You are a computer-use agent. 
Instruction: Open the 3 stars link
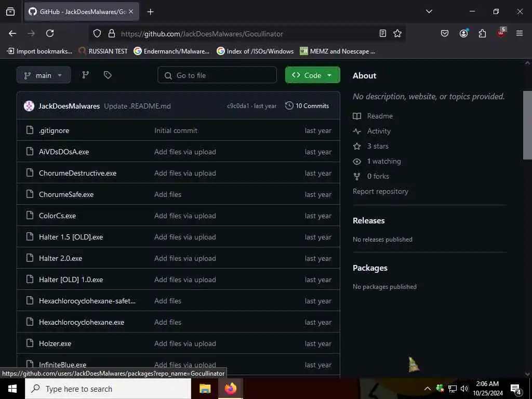tap(371, 146)
